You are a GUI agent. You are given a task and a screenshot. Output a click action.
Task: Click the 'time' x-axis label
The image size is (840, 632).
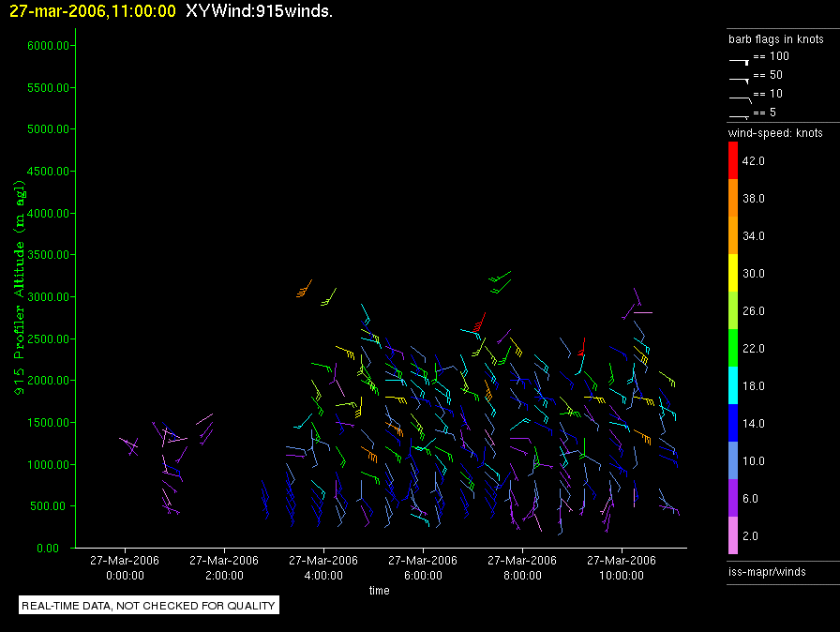coord(380,590)
